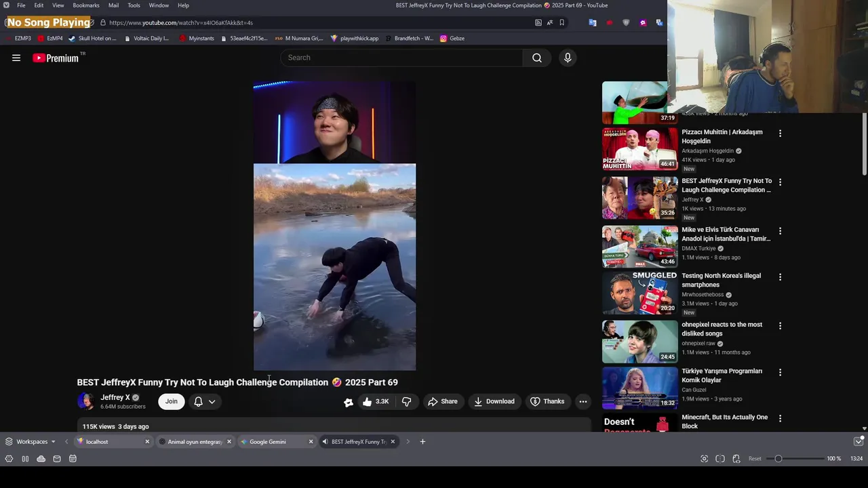Screen dimensions: 868x488
Task: Click the red extension icon in toolbar
Action: click(x=609, y=22)
